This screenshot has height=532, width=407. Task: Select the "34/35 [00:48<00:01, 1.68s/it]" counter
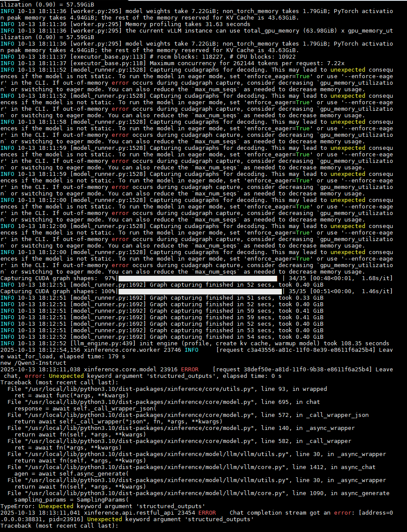click(341, 278)
